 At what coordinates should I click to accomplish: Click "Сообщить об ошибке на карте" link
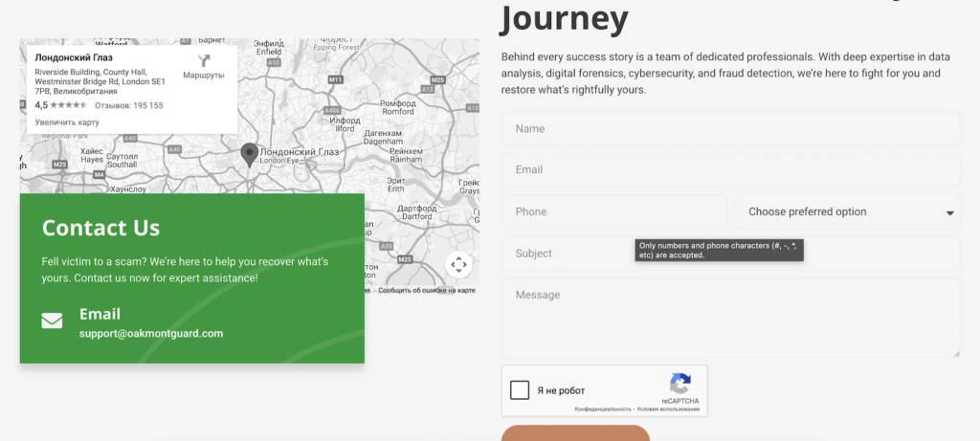click(x=426, y=290)
